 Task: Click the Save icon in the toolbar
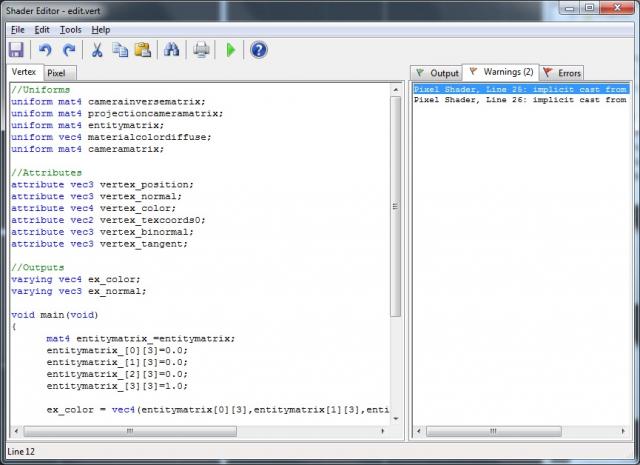coord(16,50)
